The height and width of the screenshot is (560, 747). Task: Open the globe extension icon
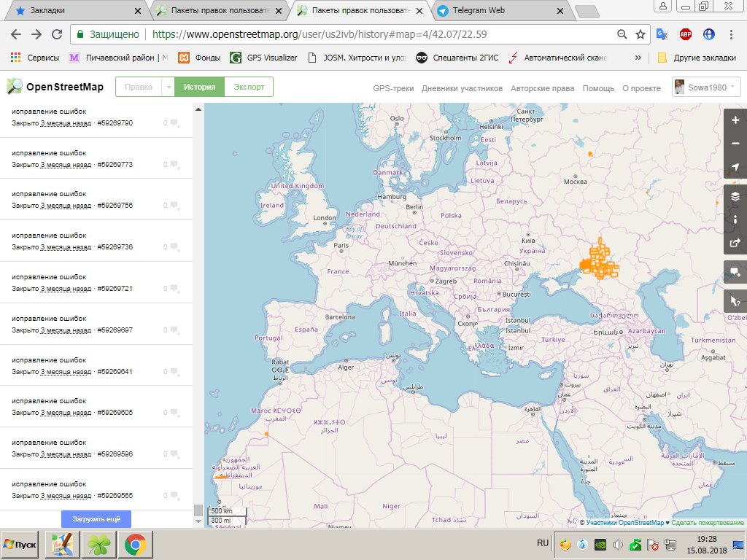pyautogui.click(x=709, y=34)
